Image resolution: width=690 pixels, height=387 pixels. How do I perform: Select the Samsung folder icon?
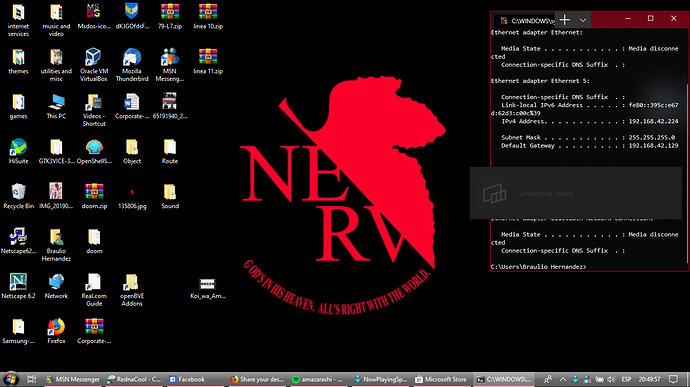click(x=18, y=331)
